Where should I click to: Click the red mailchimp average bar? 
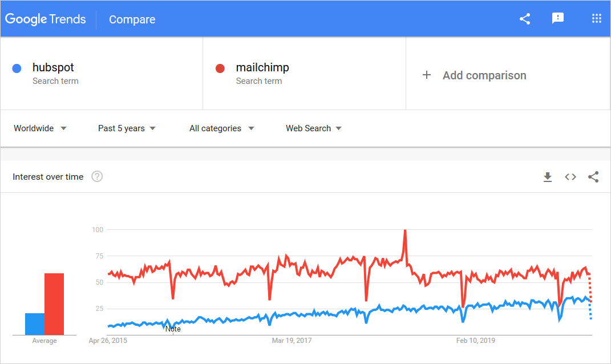pos(54,304)
